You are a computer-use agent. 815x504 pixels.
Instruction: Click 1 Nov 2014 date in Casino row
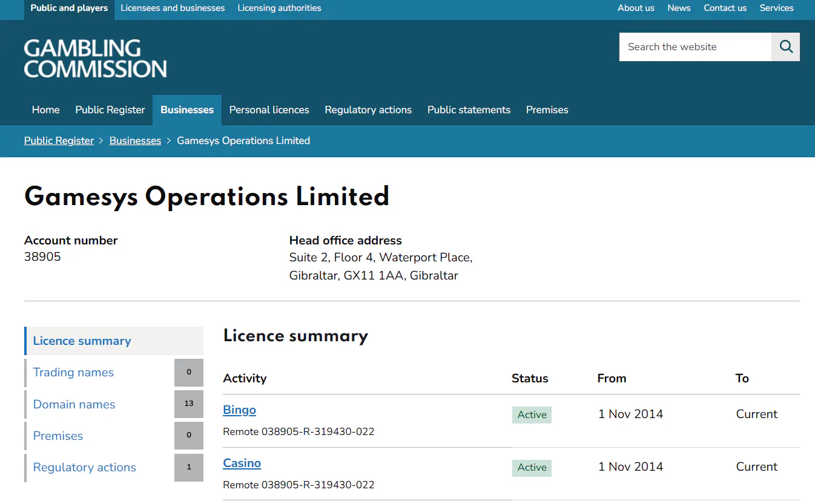pos(630,466)
